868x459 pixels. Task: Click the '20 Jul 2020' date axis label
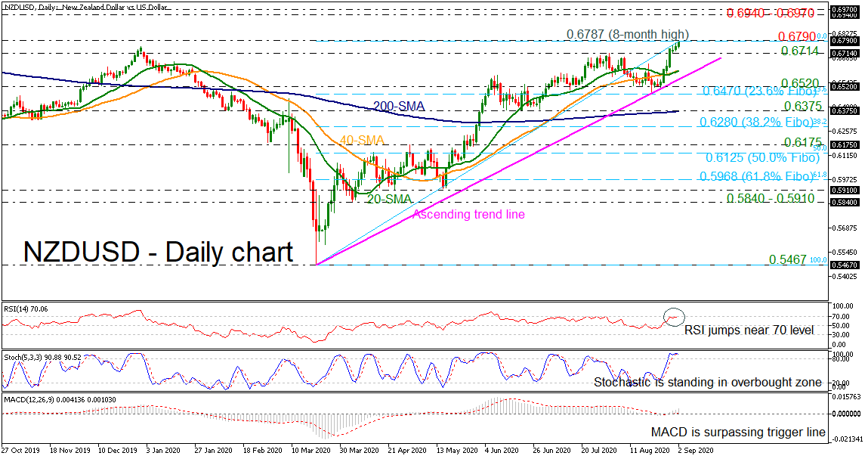pos(599,451)
